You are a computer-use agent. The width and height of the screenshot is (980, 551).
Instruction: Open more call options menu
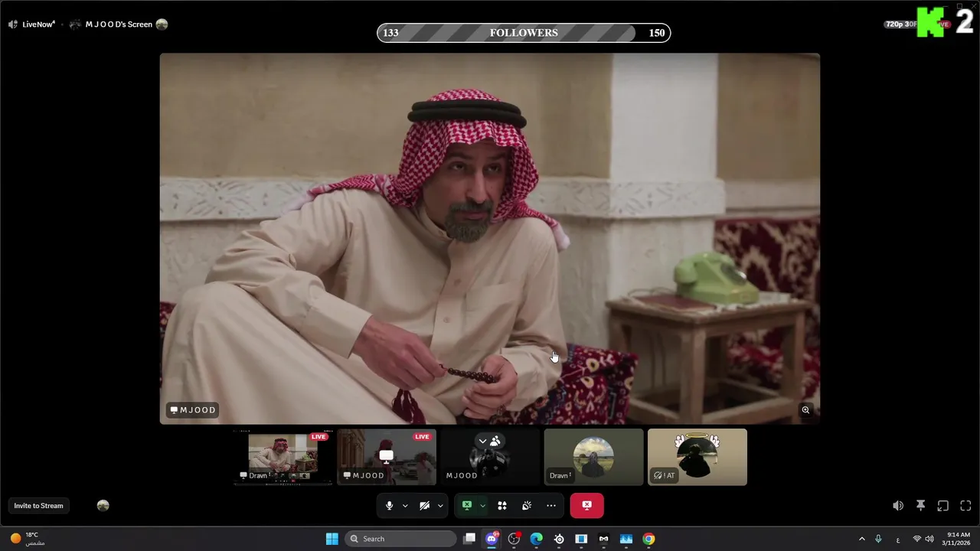tap(551, 506)
